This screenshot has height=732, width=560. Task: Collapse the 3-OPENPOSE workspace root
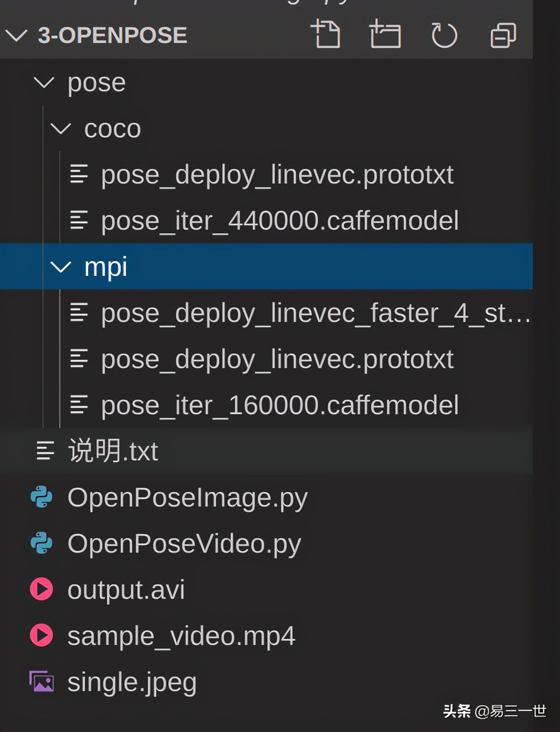(x=17, y=35)
